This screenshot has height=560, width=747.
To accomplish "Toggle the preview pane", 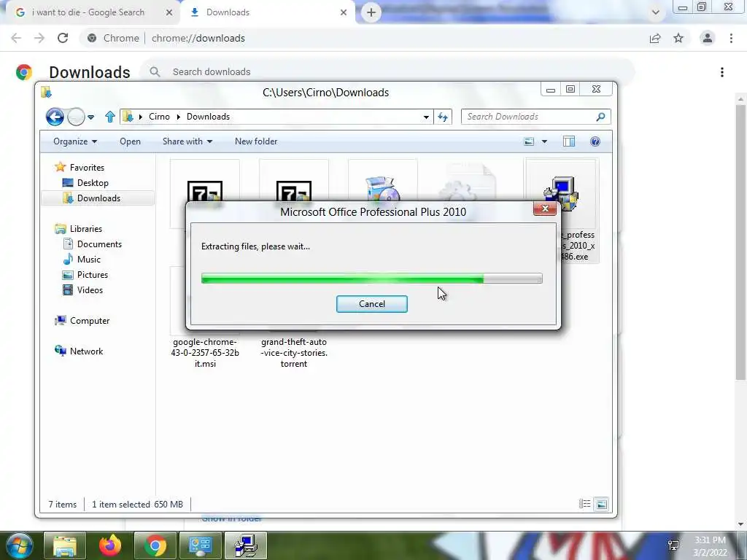I will coord(569,141).
